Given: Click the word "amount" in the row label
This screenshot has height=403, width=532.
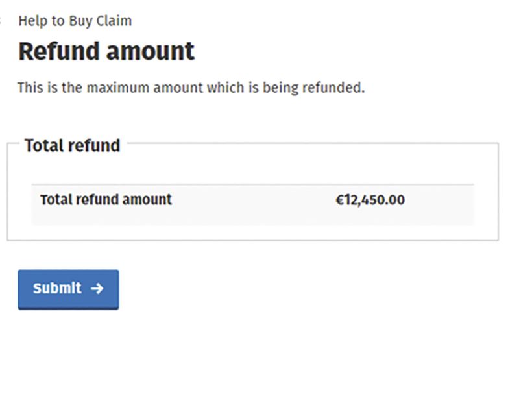Looking at the screenshot, I should (x=148, y=200).
